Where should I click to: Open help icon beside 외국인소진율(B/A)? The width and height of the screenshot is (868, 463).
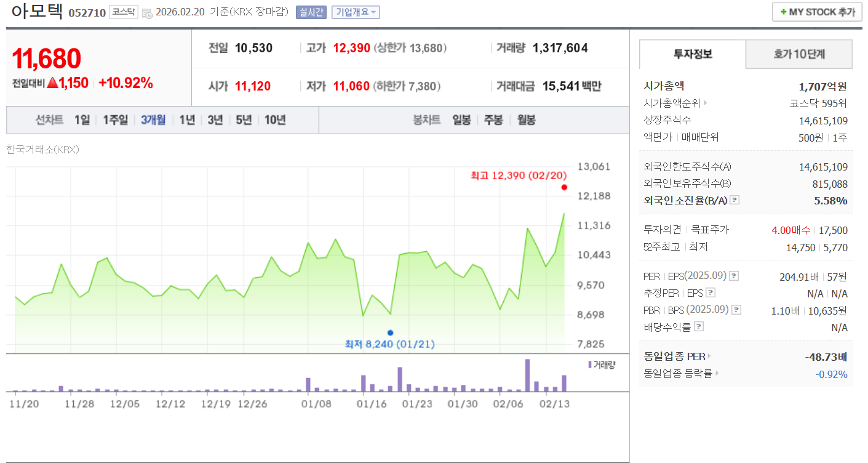[735, 200]
